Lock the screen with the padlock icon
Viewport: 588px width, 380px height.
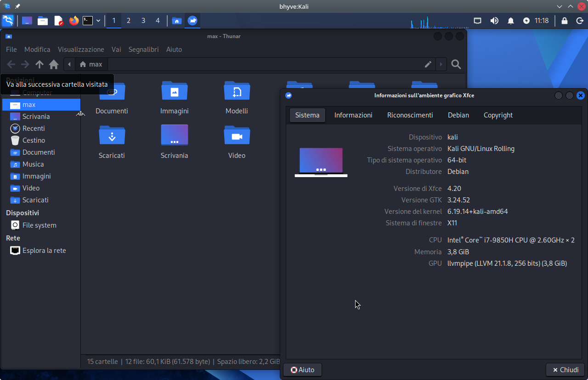pos(565,21)
